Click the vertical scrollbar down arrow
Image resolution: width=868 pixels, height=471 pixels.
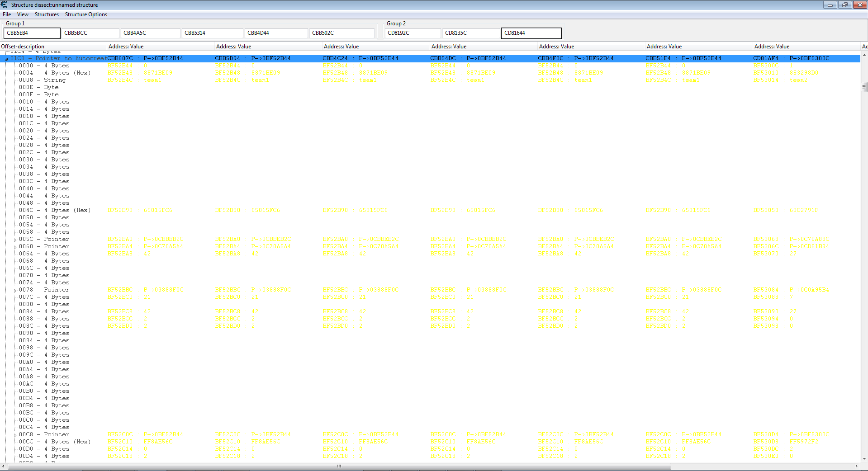864,458
